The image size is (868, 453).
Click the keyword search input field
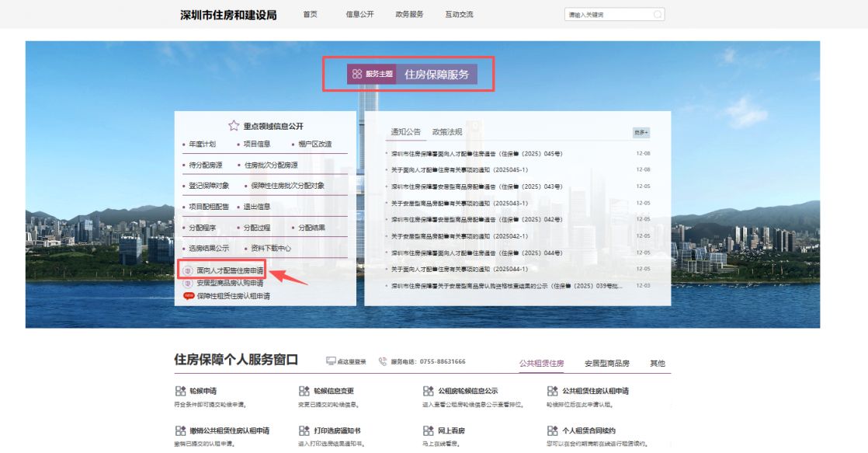coord(606,13)
